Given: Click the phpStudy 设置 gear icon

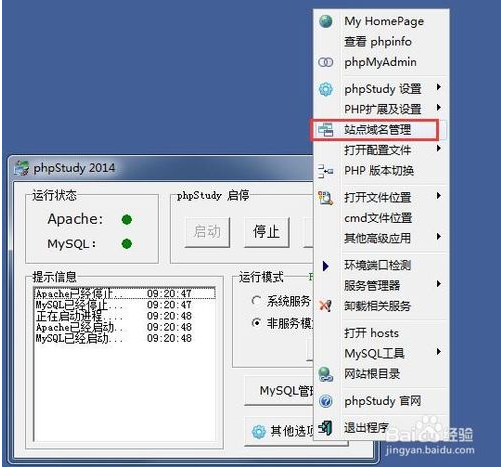Looking at the screenshot, I should point(326,89).
